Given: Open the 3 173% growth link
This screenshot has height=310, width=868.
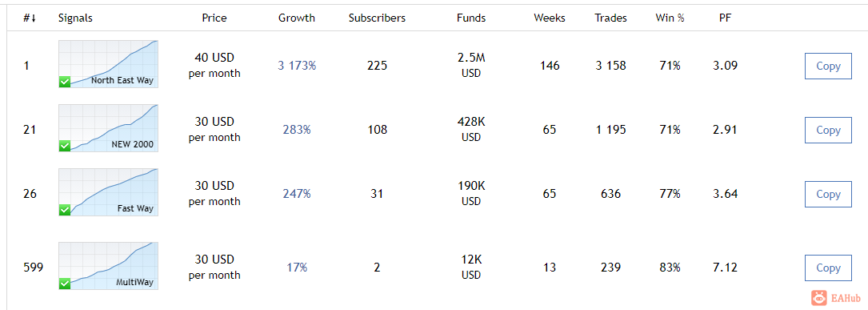Looking at the screenshot, I should tap(297, 66).
